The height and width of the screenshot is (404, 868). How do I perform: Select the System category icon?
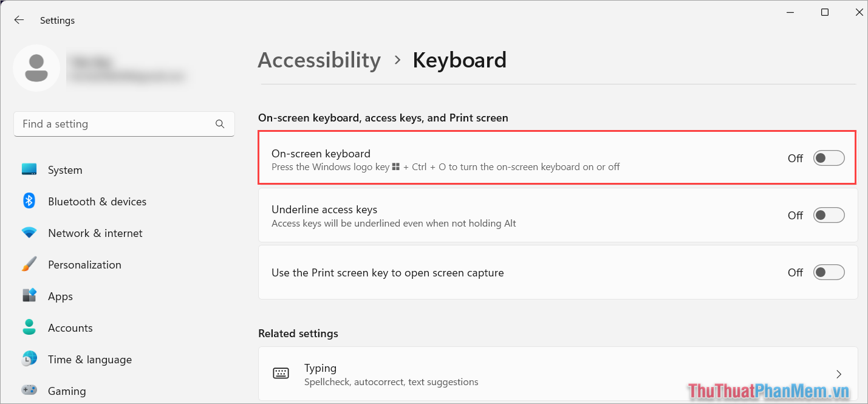(29, 169)
